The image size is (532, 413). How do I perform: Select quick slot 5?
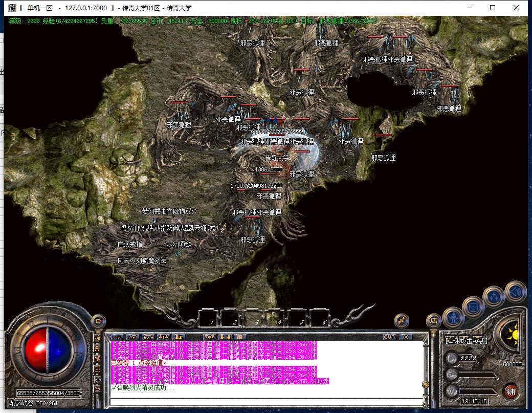tap(298, 318)
